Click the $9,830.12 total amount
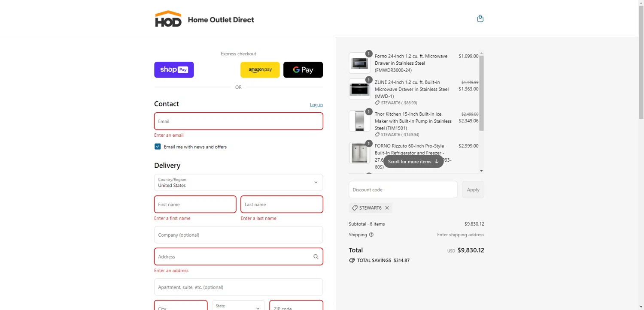Image resolution: width=644 pixels, height=310 pixels. (471, 250)
